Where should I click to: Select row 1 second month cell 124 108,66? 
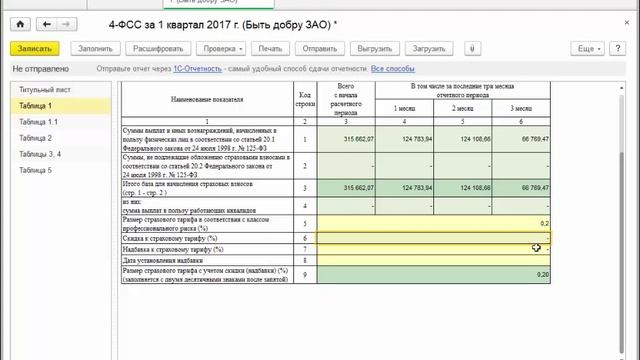[462, 139]
